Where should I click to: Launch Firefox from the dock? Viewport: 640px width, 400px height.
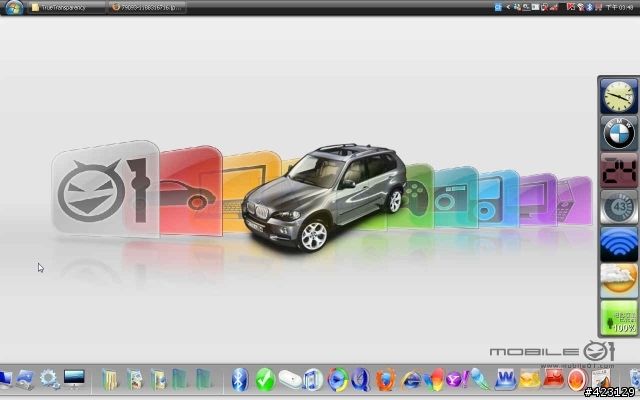coord(385,380)
